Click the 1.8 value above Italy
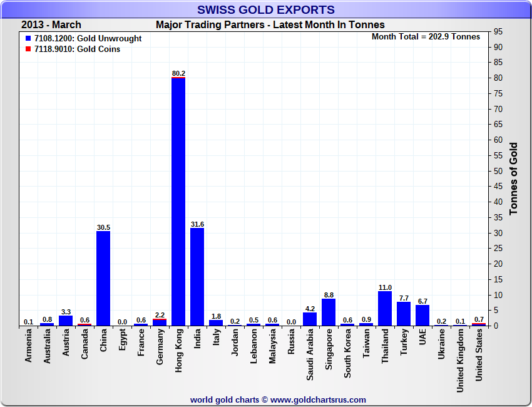Screen dimensions: 532x407 tap(216, 316)
